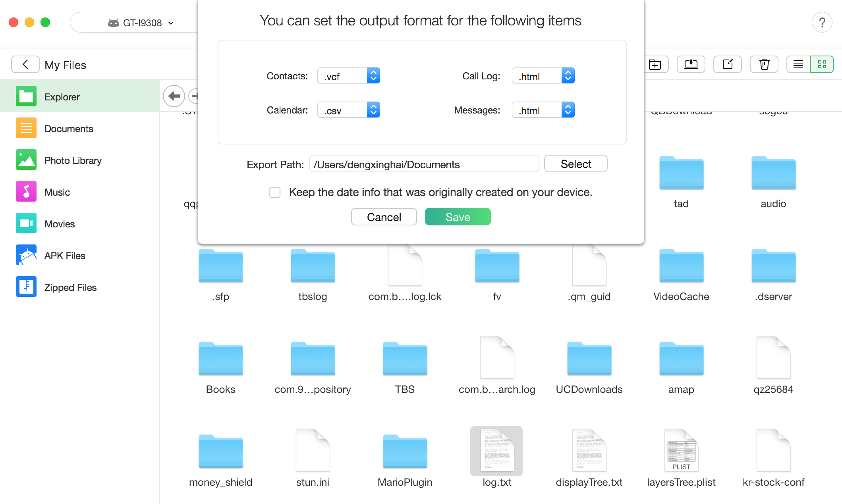Select the displayTree.txt file thumbnail
This screenshot has width=842, height=504.
tap(589, 450)
